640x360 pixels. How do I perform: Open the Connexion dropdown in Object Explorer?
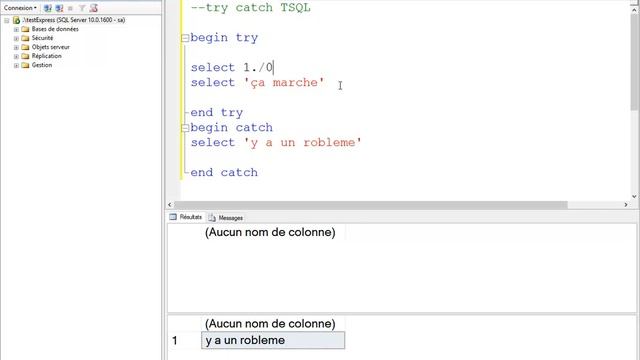coord(20,8)
